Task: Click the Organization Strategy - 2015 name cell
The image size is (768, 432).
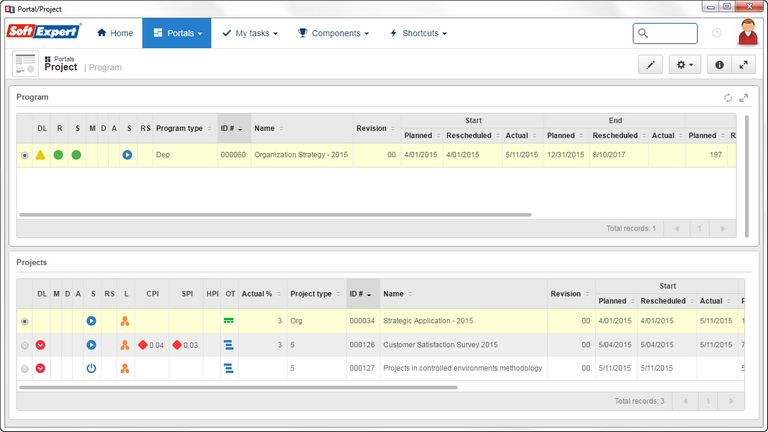Action: point(302,155)
